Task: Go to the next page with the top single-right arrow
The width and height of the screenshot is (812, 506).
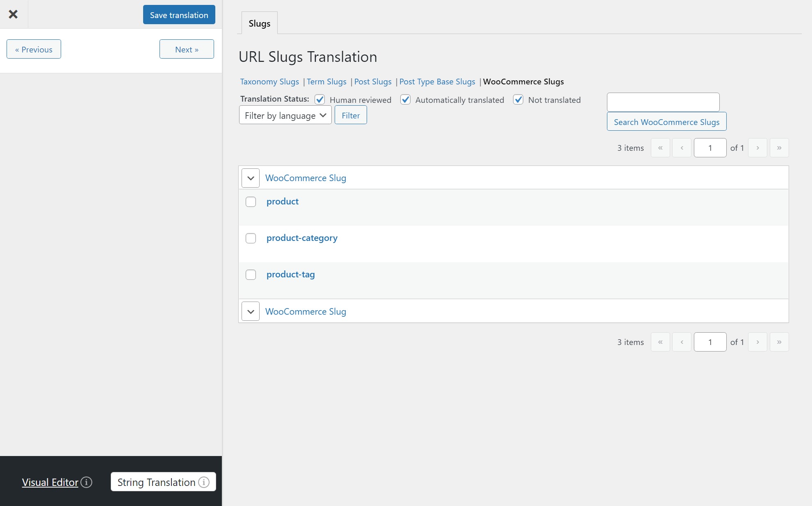Action: point(757,147)
